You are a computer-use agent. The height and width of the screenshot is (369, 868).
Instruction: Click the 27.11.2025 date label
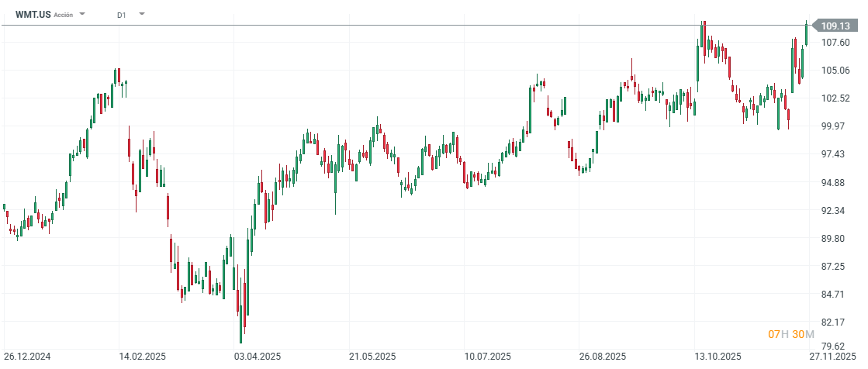point(833,357)
